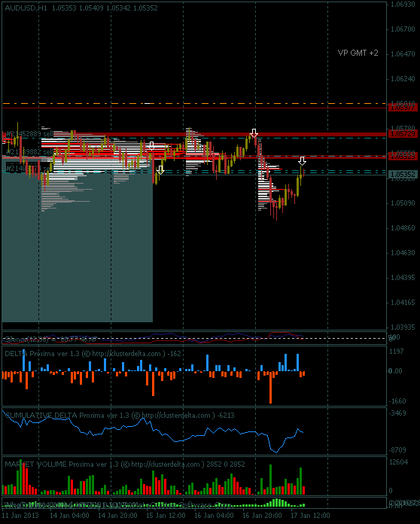Click the DELTA Proxima indicator label
Screen dimensions: 420x524
click(x=93, y=354)
